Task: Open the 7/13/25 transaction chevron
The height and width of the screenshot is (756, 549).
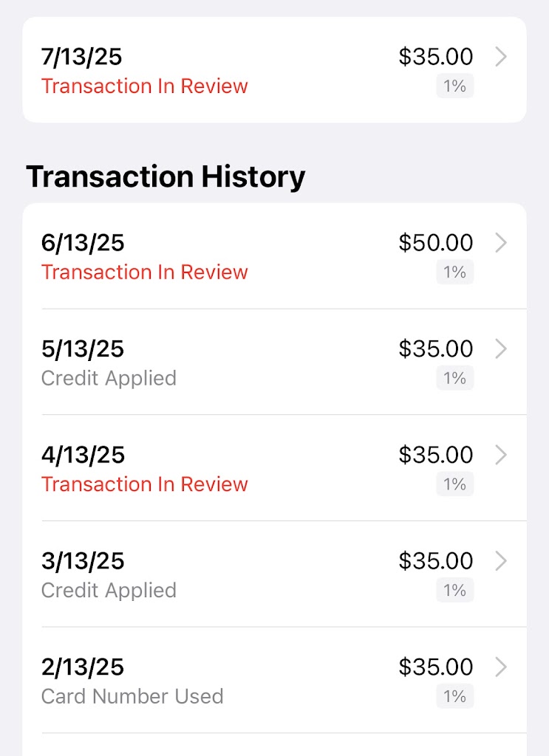Action: tap(500, 57)
